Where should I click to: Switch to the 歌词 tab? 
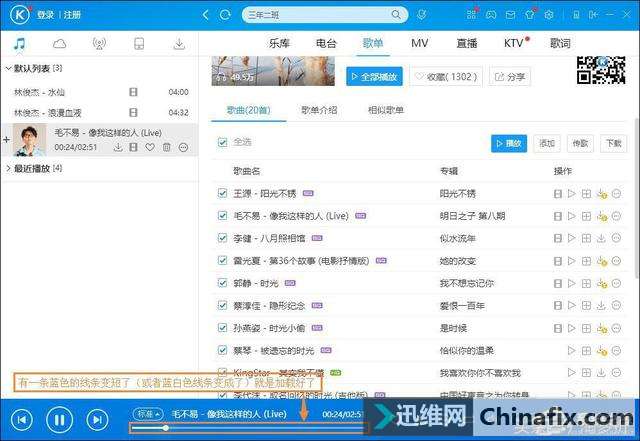(x=560, y=43)
